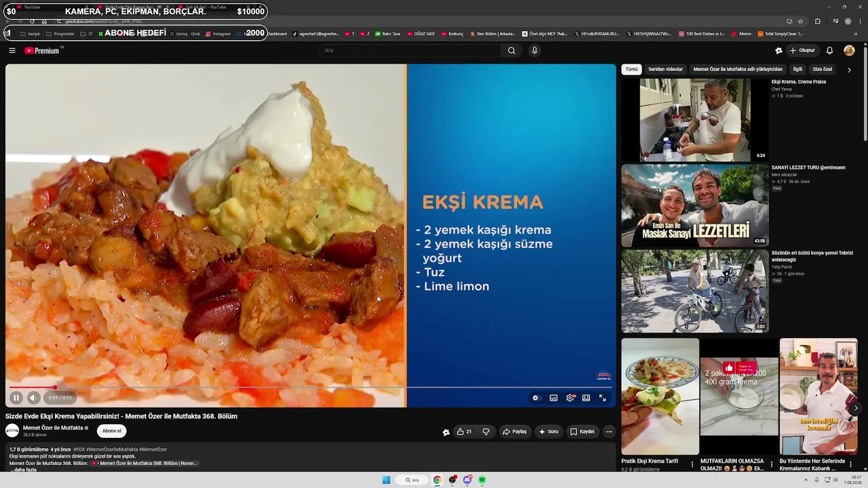Show next shorts with the arrow
Screen dimensions: 868x488
(x=856, y=407)
